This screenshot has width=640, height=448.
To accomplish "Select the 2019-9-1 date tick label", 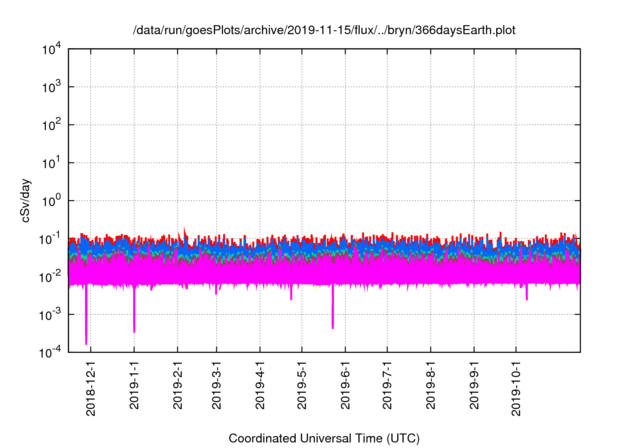I will point(472,384).
